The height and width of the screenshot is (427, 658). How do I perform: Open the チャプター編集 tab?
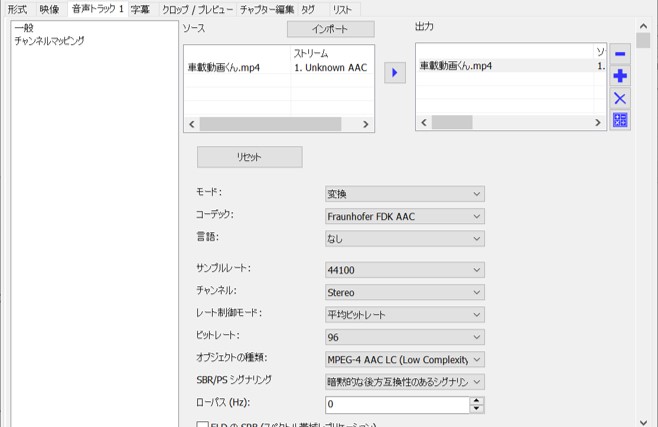pyautogui.click(x=267, y=9)
